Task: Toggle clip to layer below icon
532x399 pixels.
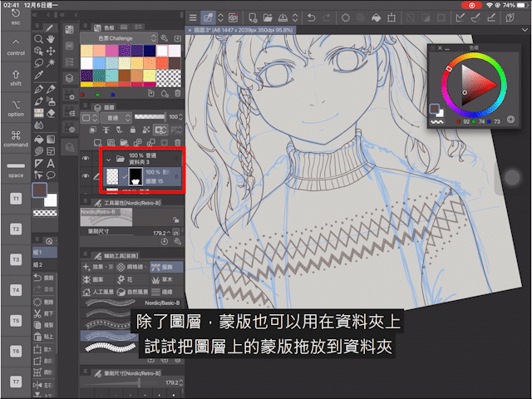Action: 92,130
